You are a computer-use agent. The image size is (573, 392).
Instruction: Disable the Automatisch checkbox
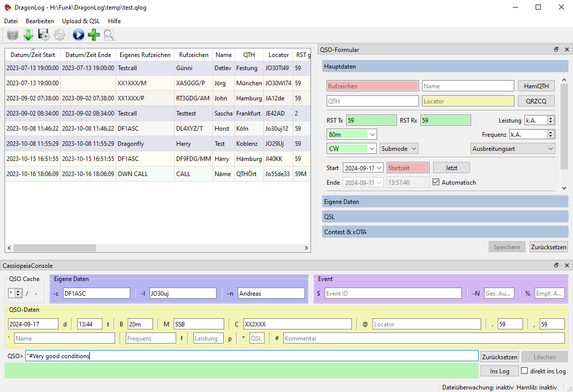click(x=436, y=182)
